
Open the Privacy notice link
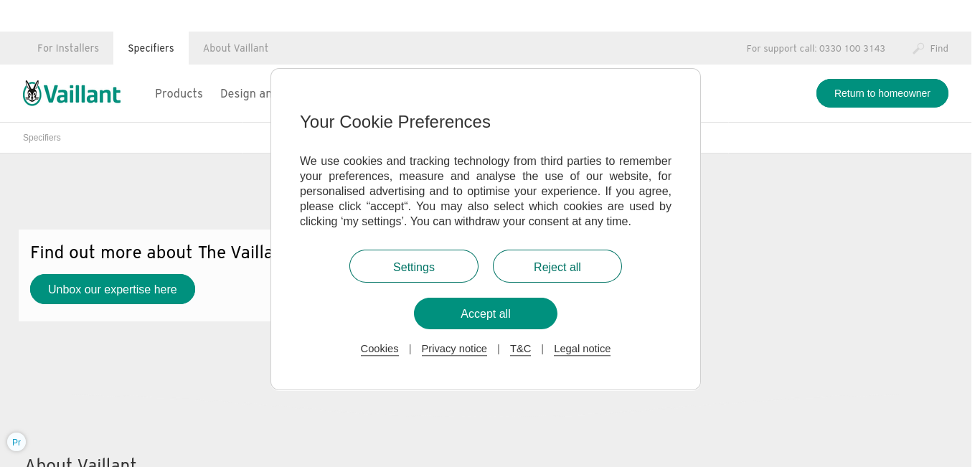click(454, 349)
